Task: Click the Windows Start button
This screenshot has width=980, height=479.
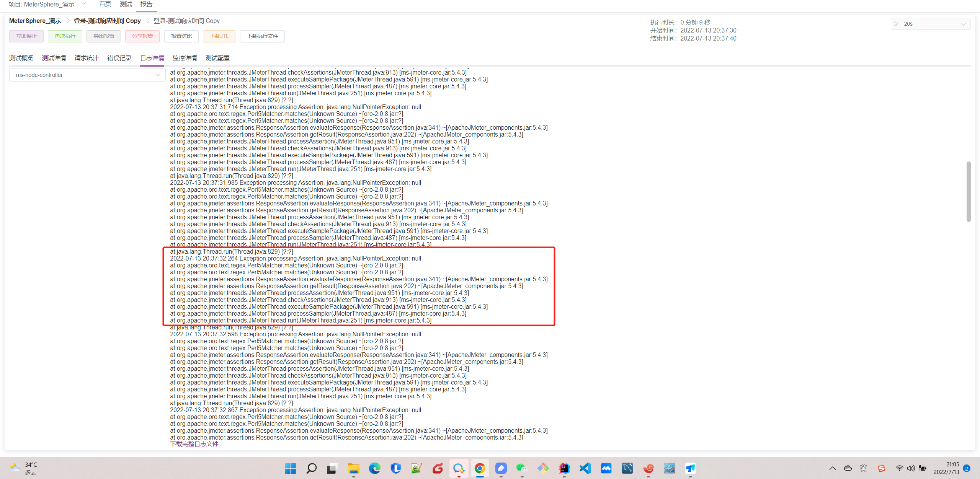Action: click(x=290, y=468)
